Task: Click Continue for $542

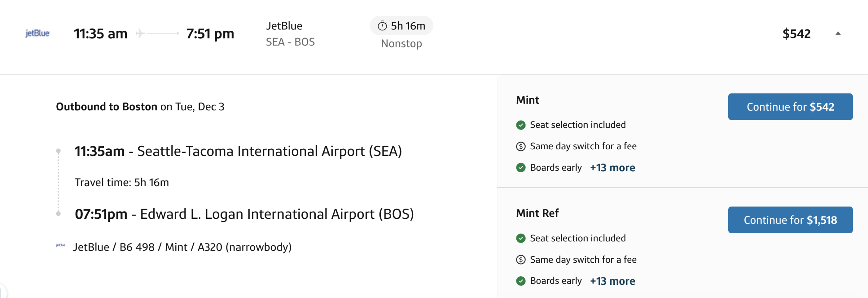Action: pos(790,107)
